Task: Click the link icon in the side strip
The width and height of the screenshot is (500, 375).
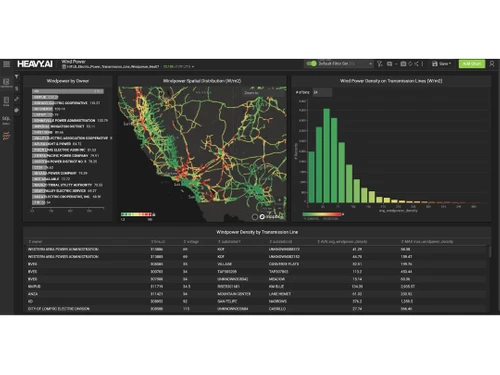Action: (x=17, y=99)
